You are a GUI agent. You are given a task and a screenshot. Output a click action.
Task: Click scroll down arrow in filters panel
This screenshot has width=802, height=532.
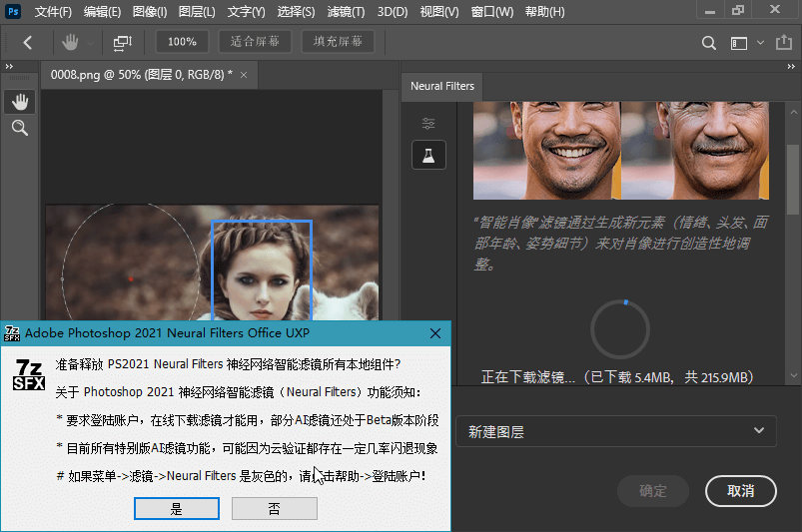click(793, 375)
